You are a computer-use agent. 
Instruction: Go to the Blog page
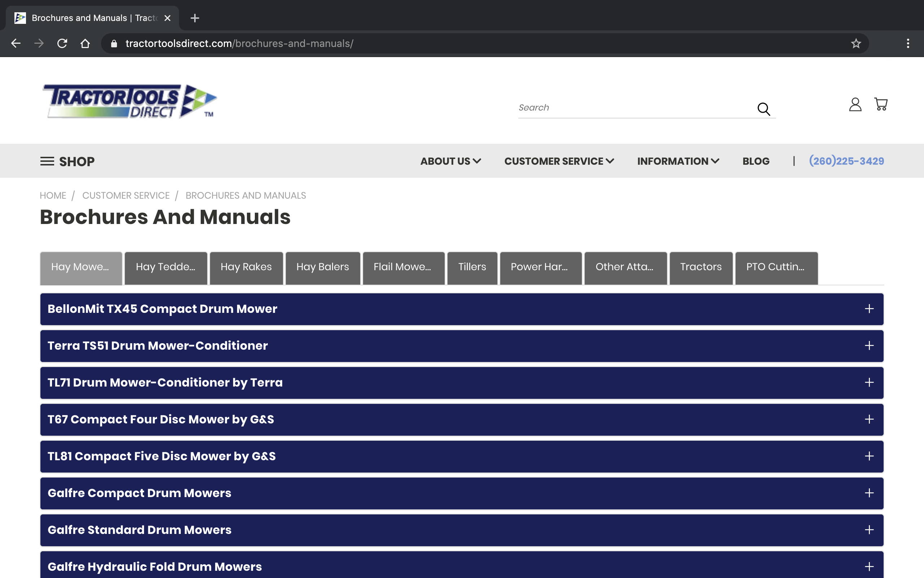(755, 161)
